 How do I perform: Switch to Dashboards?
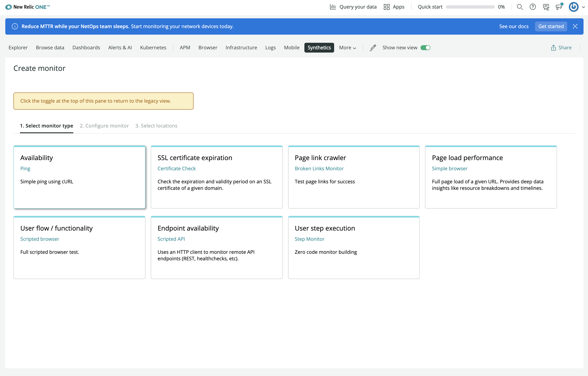click(86, 48)
